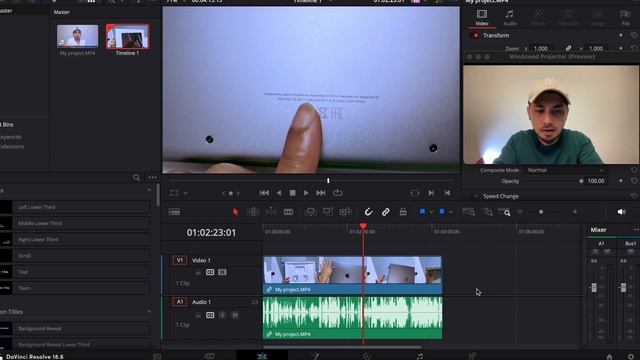Add a keyframe for Opacity

click(x=621, y=181)
